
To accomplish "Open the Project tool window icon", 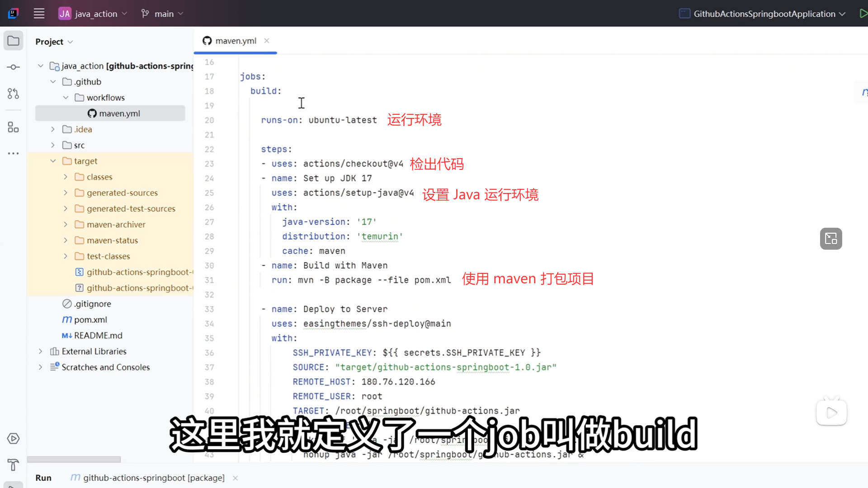I will (x=13, y=41).
